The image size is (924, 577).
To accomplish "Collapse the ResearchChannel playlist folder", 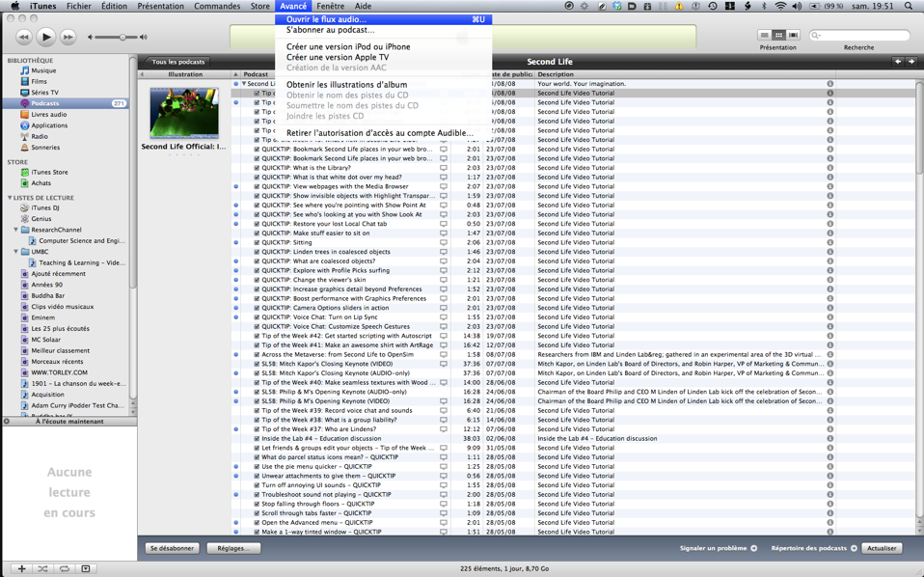I will tap(16, 230).
